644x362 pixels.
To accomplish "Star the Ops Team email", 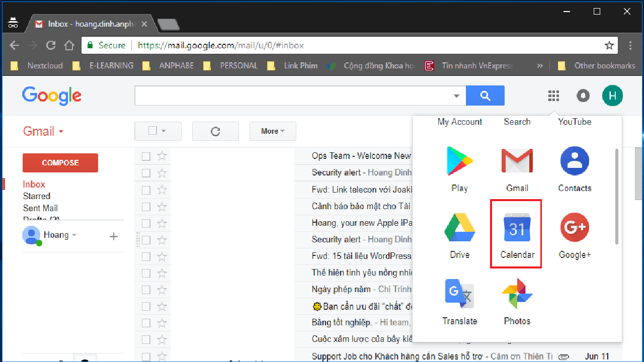I will point(162,156).
